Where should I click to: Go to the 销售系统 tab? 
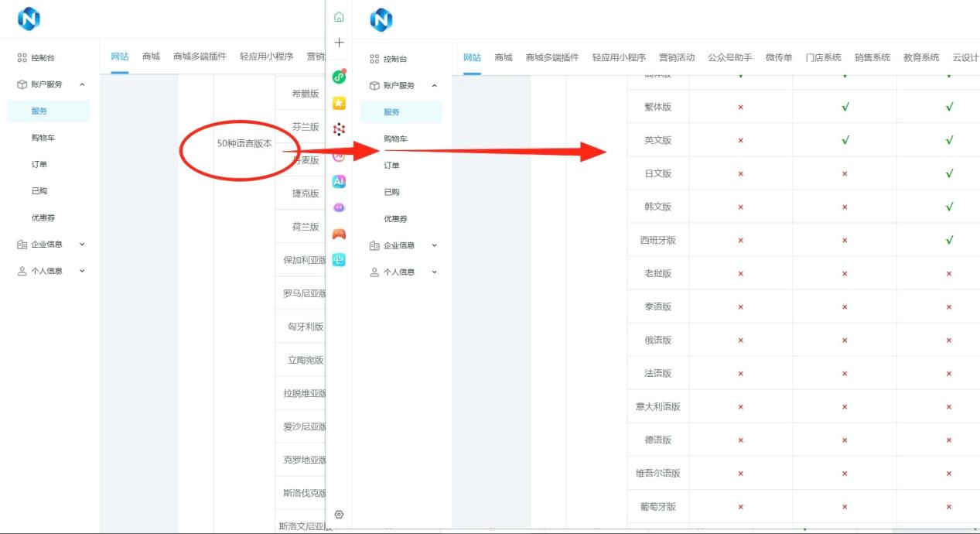(872, 57)
